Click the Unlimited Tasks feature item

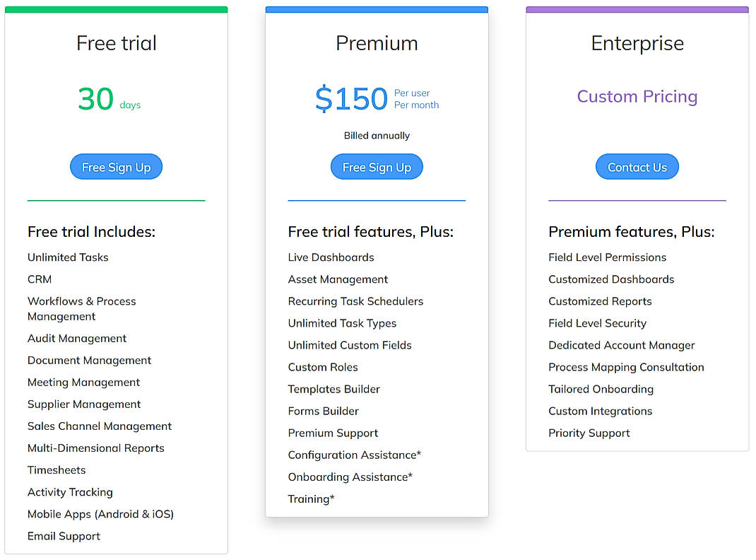tap(68, 257)
